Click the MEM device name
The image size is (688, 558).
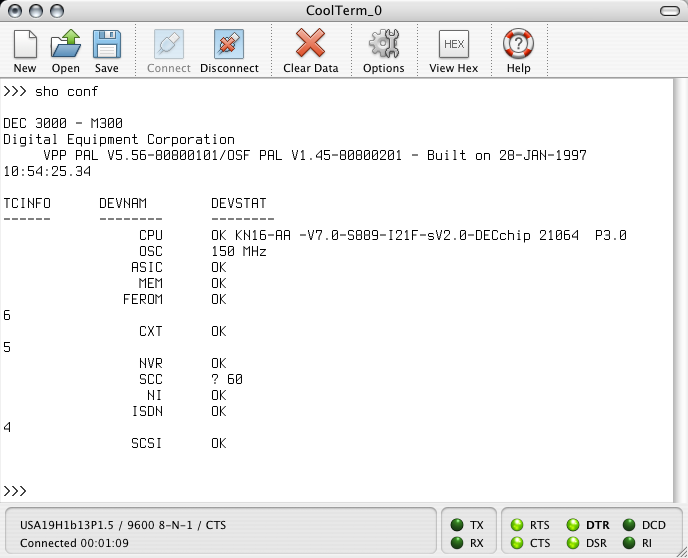point(150,283)
